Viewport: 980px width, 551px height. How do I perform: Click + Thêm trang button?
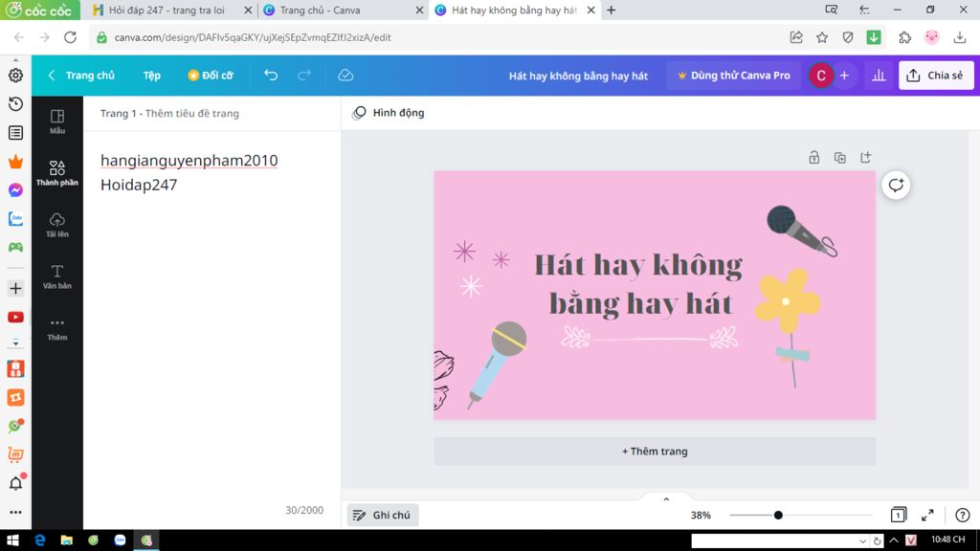pos(655,452)
